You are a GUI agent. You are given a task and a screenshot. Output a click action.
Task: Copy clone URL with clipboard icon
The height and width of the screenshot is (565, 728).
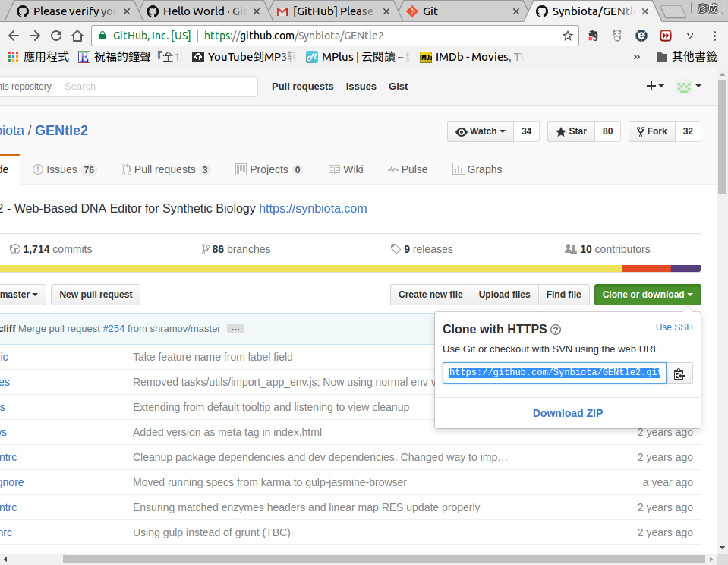click(x=679, y=373)
